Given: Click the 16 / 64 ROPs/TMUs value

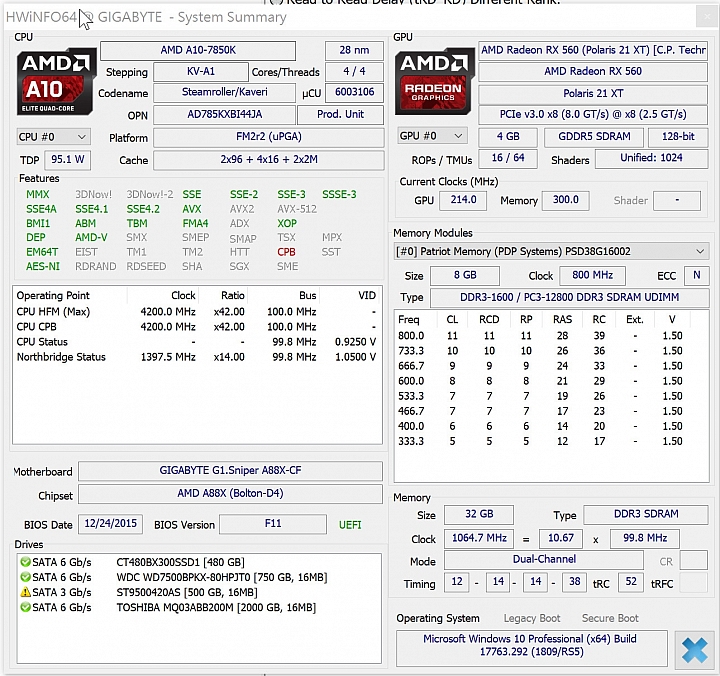Looking at the screenshot, I should tap(508, 158).
